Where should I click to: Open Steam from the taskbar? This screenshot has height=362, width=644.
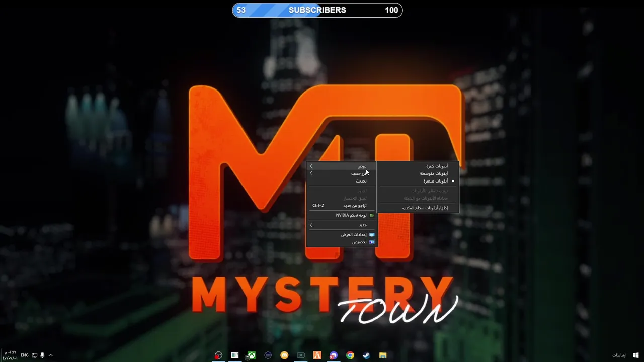pos(366,355)
